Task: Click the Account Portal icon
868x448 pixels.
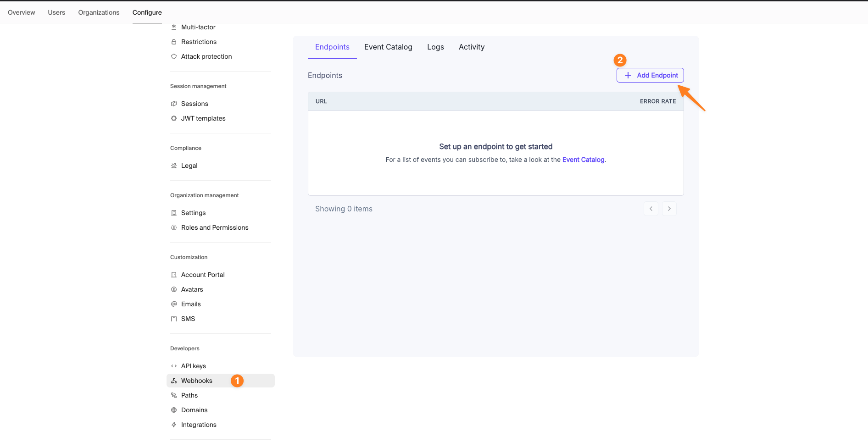Action: click(174, 275)
